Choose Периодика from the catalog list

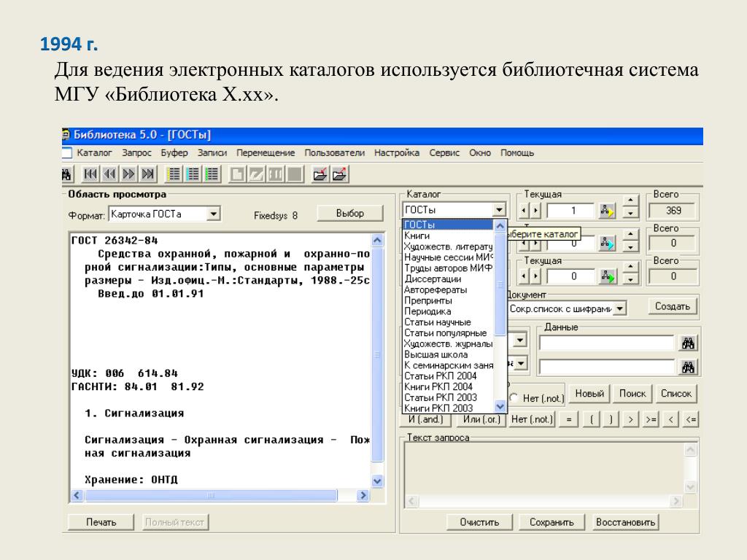[448, 311]
